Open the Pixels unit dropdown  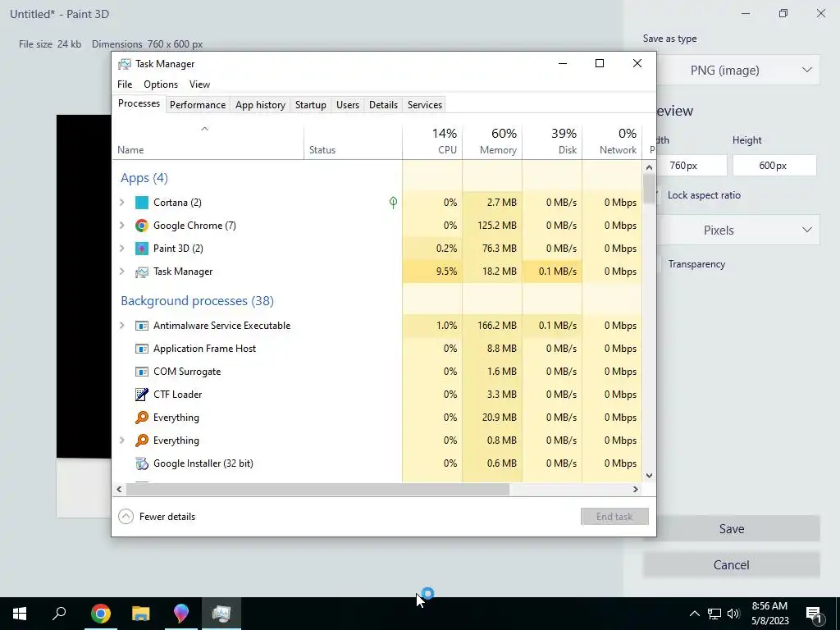(x=738, y=231)
